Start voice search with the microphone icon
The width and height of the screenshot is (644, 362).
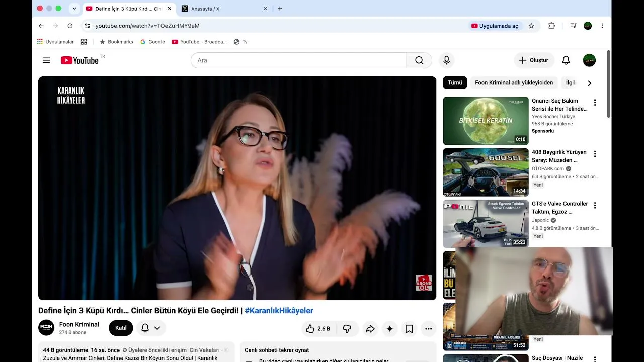coord(446,60)
